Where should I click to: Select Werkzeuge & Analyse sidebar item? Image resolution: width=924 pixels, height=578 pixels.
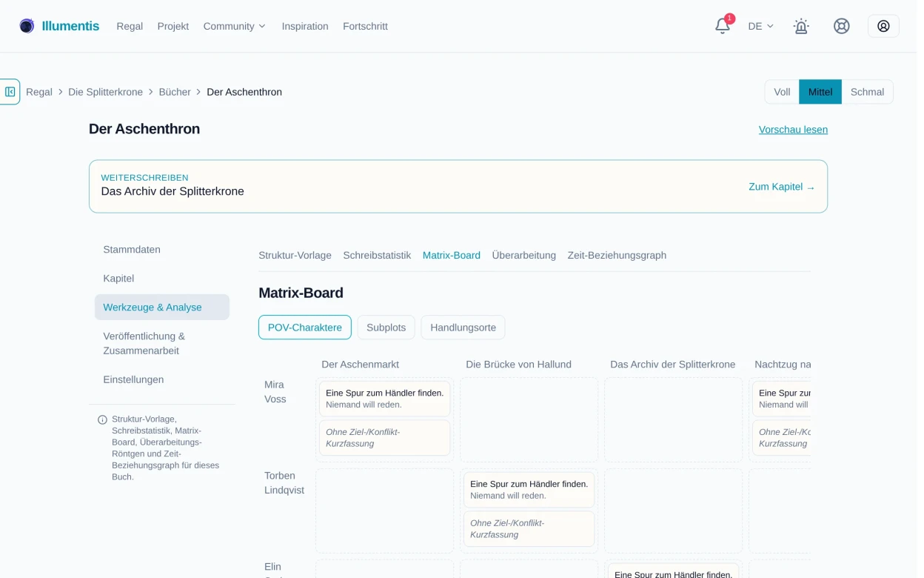pos(162,308)
